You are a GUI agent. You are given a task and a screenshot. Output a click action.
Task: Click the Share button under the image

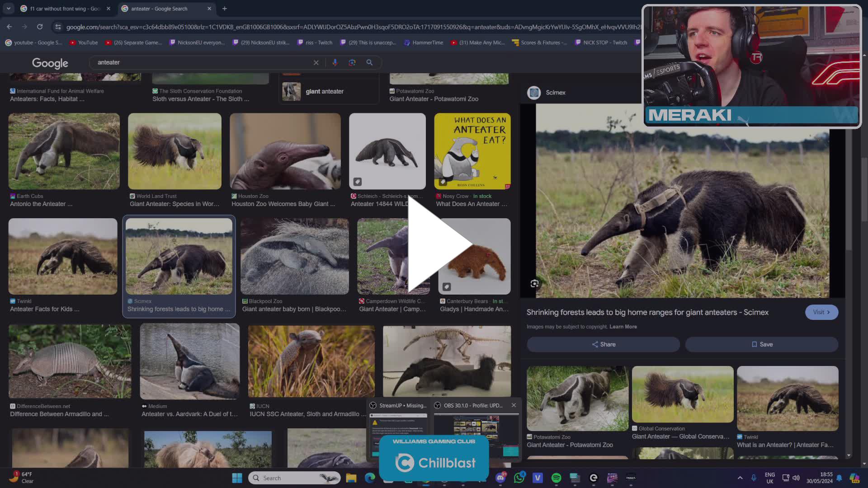603,344
